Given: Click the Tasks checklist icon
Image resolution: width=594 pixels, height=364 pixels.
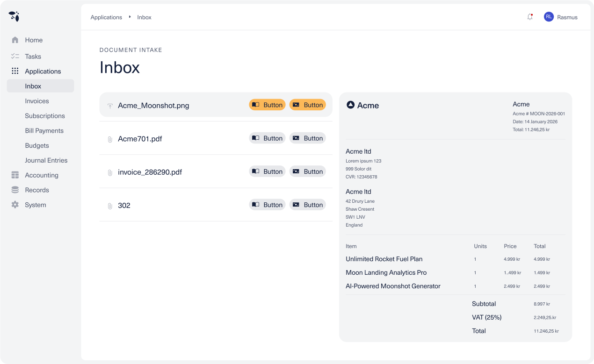Looking at the screenshot, I should click(x=15, y=57).
